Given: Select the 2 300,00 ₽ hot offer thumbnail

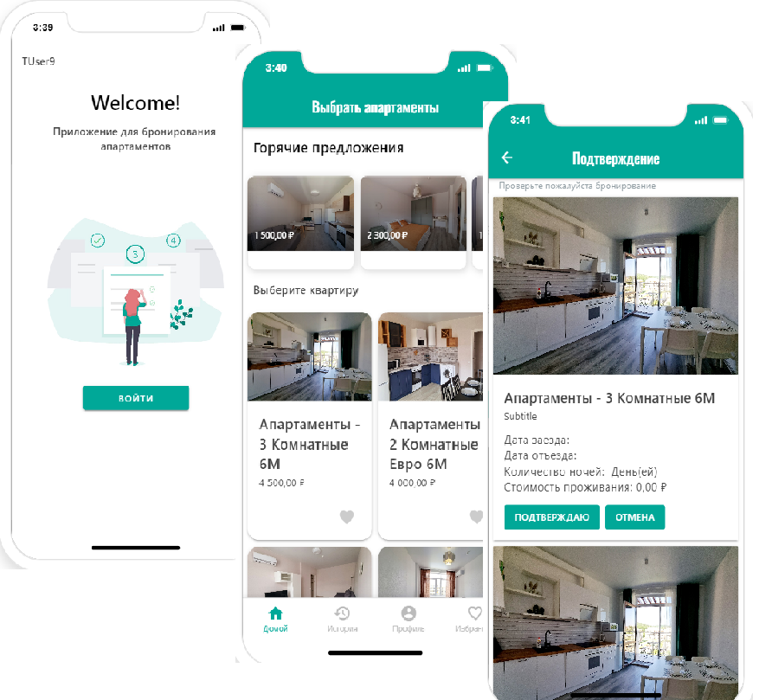Looking at the screenshot, I should coord(414,214).
